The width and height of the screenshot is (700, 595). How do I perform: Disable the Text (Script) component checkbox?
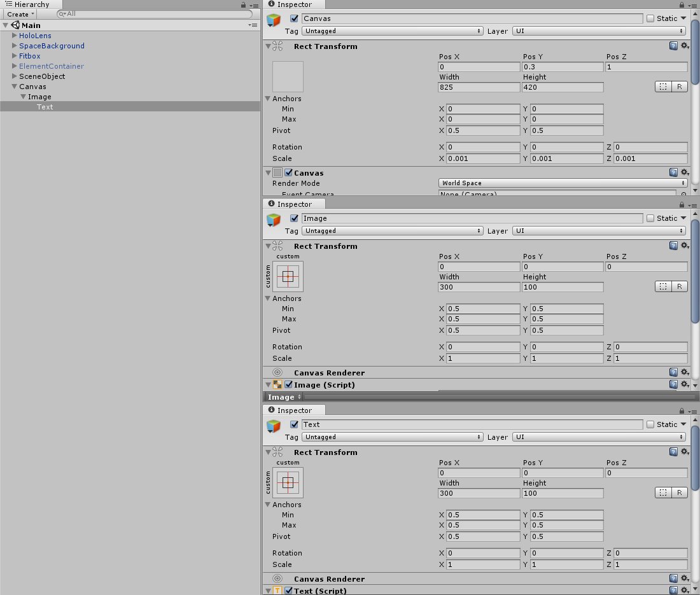289,591
